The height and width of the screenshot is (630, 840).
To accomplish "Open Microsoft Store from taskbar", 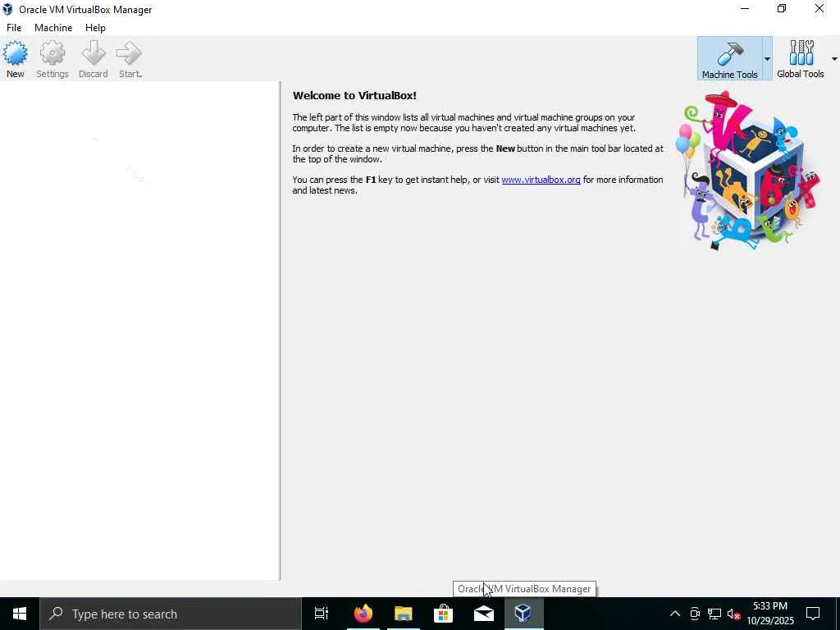I will 443,614.
